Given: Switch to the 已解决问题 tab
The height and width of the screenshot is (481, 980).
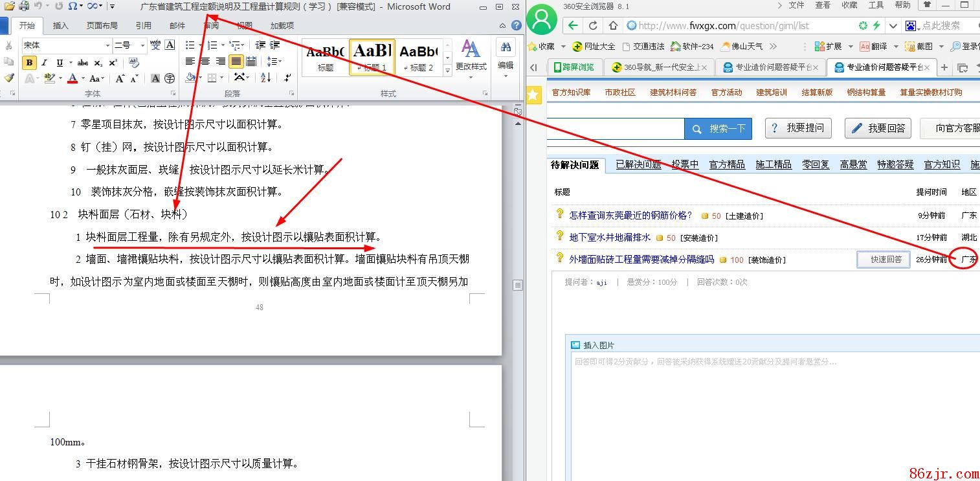Looking at the screenshot, I should [x=638, y=164].
